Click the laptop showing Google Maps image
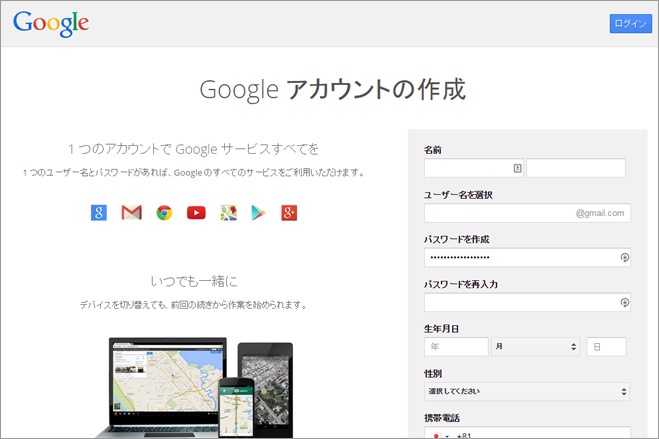The height and width of the screenshot is (439, 659). coord(164,386)
